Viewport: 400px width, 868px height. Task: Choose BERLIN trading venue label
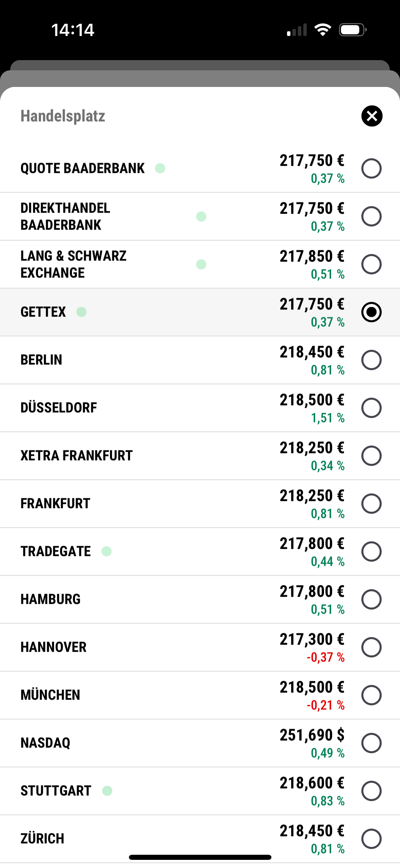pos(41,360)
